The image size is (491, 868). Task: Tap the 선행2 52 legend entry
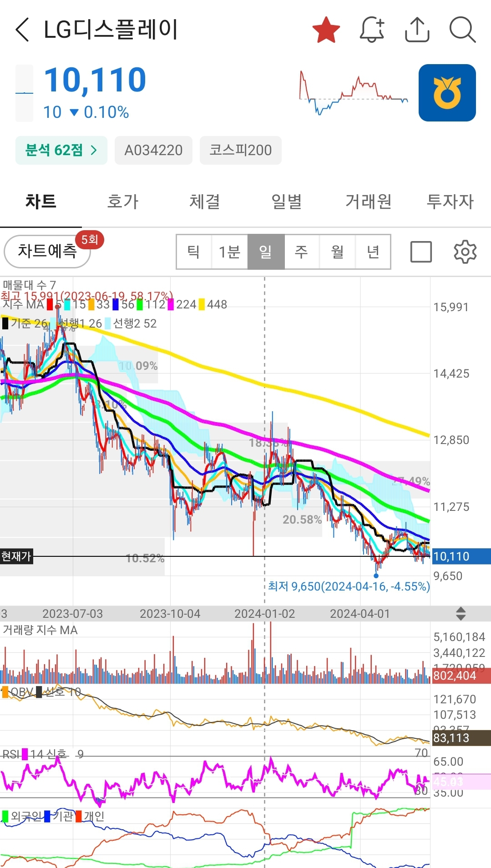click(131, 323)
